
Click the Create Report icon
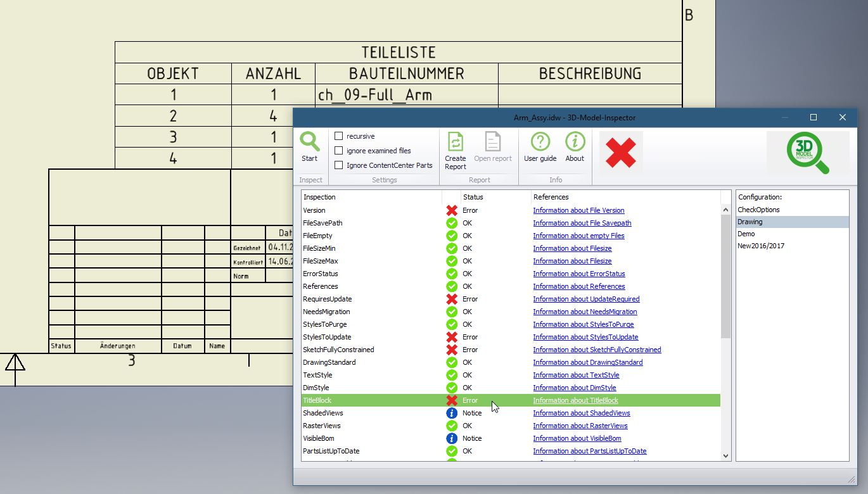click(455, 142)
